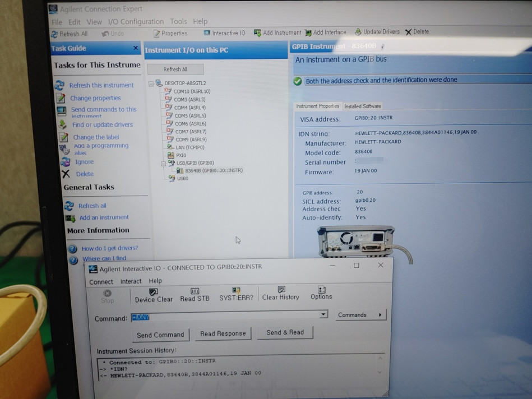
Task: Click the Undo toolbar icon
Action: [x=105, y=34]
